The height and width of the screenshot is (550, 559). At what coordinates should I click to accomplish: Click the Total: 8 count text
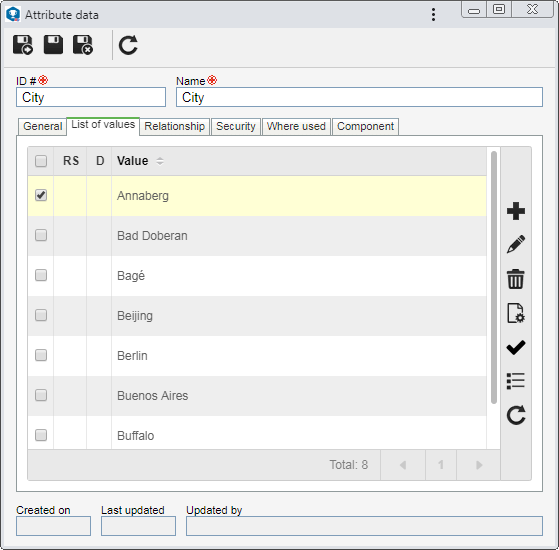(x=348, y=465)
